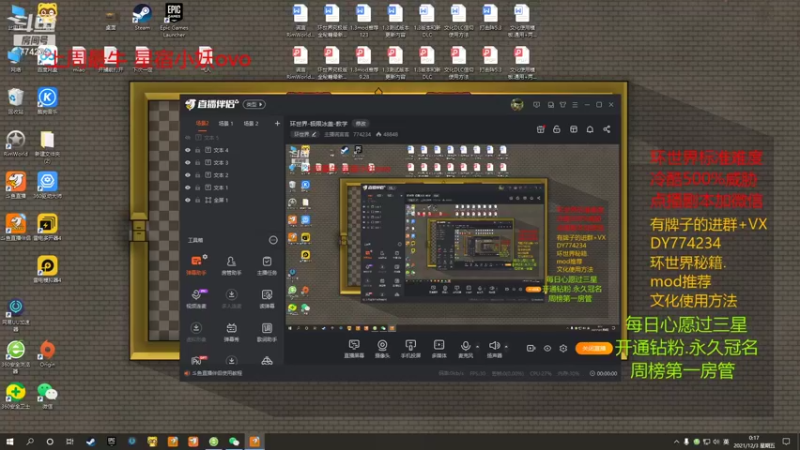Image resolution: width=800 pixels, height=450 pixels.
Task: Open the user avatar in title bar
Action: pyautogui.click(x=517, y=105)
